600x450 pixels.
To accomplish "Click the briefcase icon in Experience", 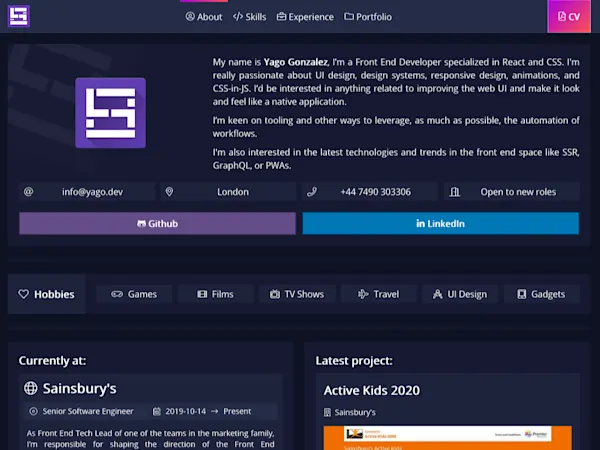I will (281, 16).
